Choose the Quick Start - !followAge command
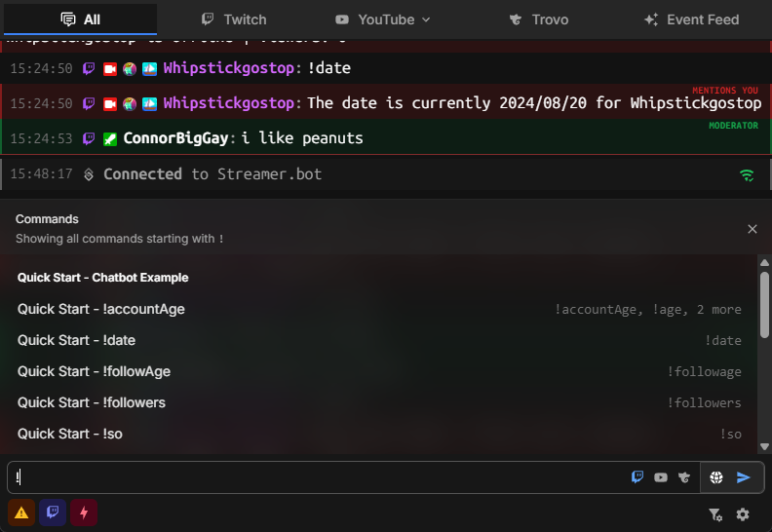 click(x=379, y=371)
